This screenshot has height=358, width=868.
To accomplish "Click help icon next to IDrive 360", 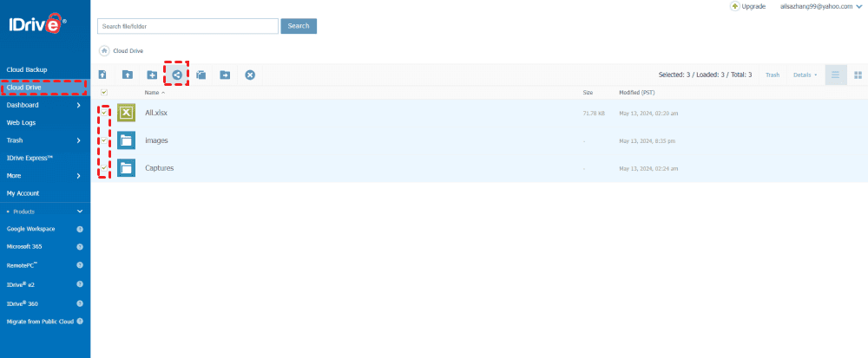I will click(80, 303).
